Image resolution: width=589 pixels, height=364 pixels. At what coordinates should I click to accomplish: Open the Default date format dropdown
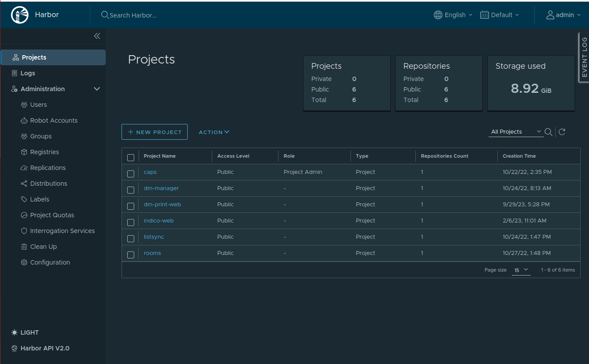click(x=500, y=15)
